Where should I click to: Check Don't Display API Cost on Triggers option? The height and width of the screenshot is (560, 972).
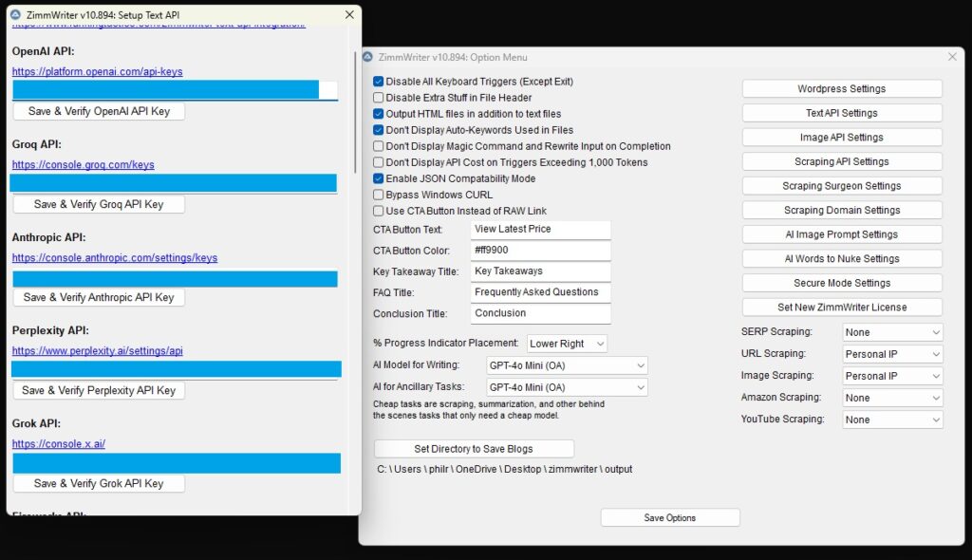pyautogui.click(x=378, y=162)
